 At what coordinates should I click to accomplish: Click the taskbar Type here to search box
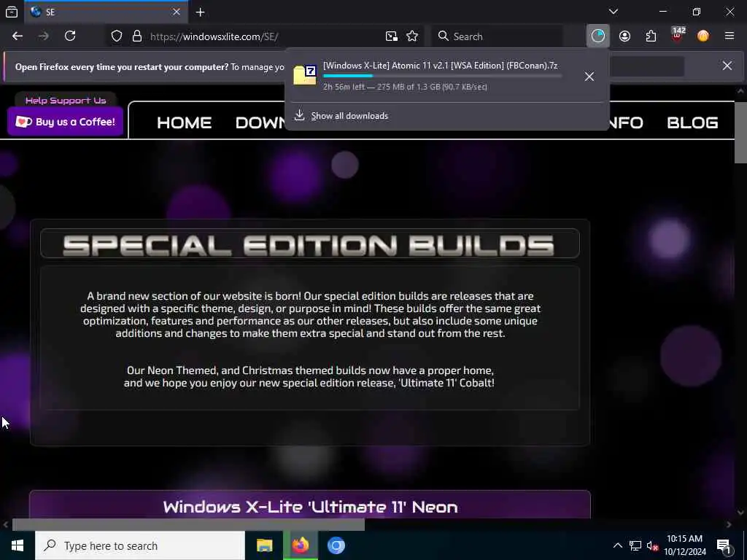(140, 545)
